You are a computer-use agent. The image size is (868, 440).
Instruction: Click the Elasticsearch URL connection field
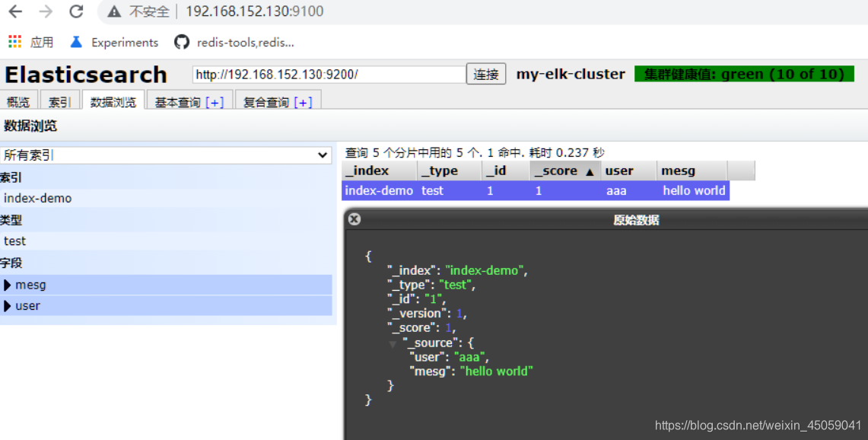pos(329,75)
